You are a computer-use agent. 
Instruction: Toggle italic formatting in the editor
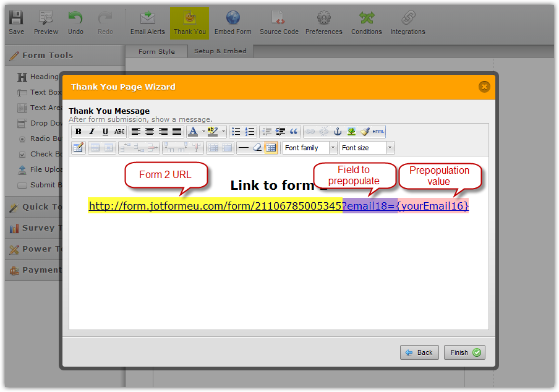[92, 132]
